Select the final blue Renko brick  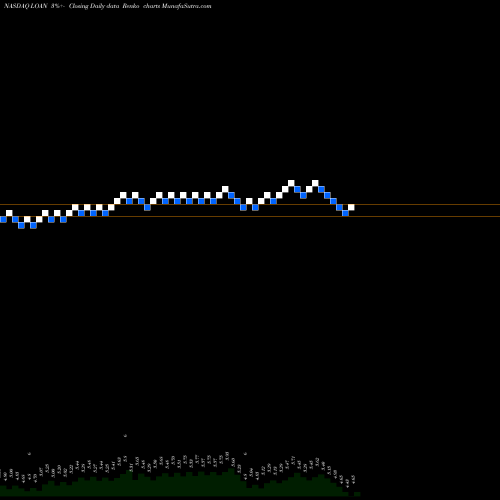345,213
